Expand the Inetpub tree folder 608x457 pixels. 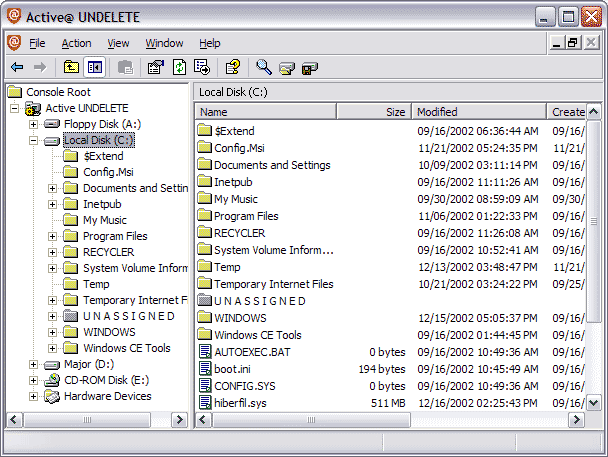click(x=52, y=204)
